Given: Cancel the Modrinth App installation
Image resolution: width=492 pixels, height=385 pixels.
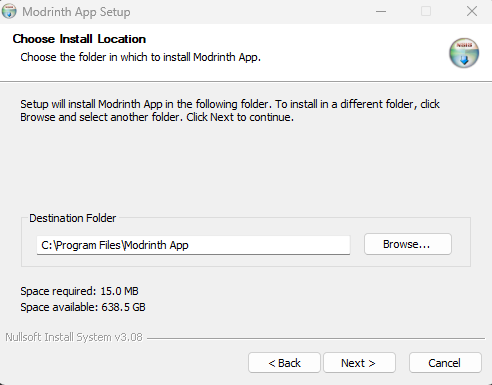Looking at the screenshot, I should point(445,363).
